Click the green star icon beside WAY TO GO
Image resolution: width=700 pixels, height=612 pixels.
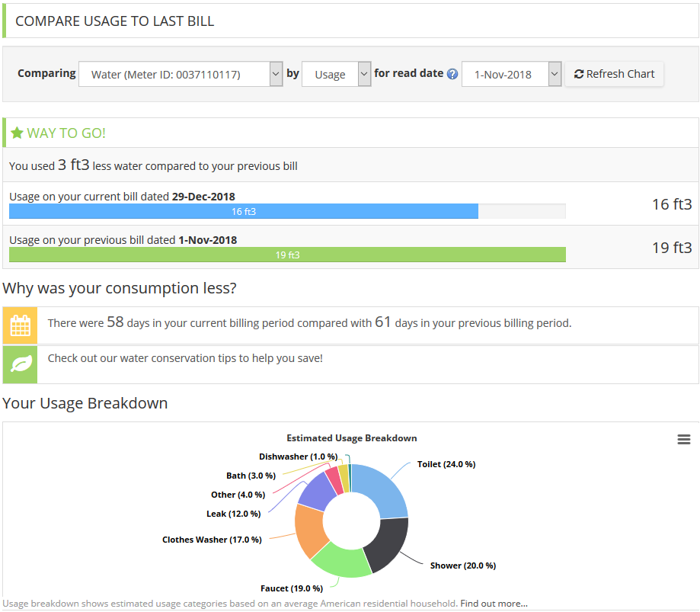click(x=17, y=133)
